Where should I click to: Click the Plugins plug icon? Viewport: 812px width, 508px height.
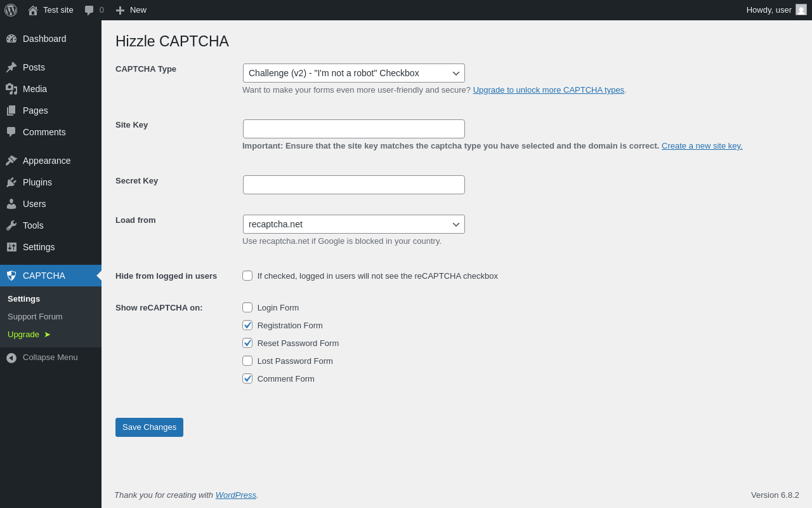(x=11, y=182)
